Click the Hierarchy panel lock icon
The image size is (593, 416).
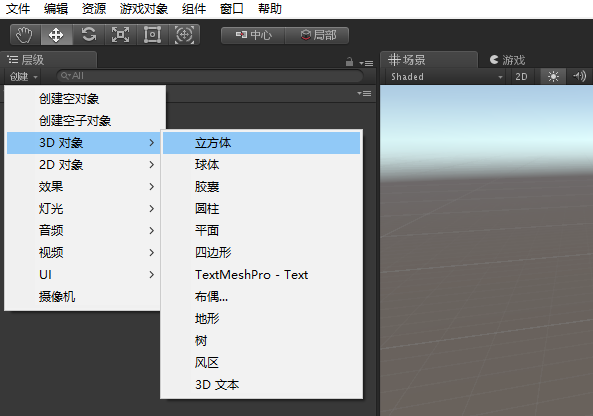[349, 62]
